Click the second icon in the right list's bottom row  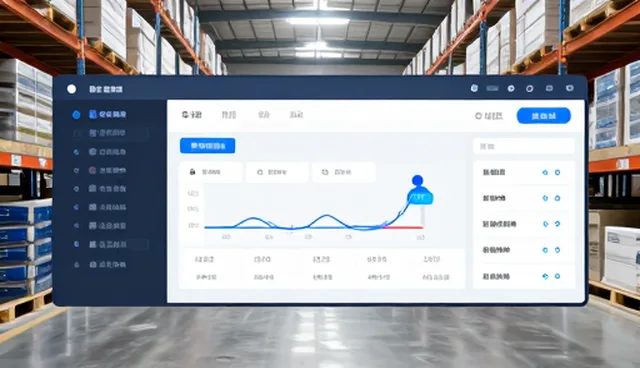pos(557,276)
